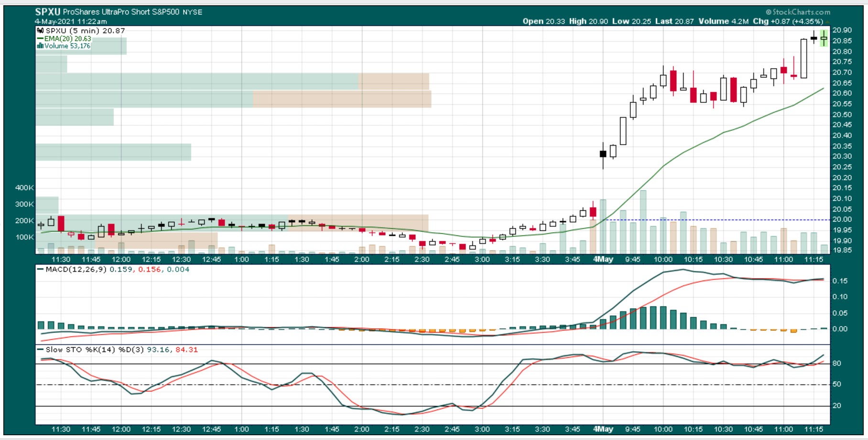Click the 20.00 price axis label
Viewport: 868px width, 440px height.
coord(842,219)
